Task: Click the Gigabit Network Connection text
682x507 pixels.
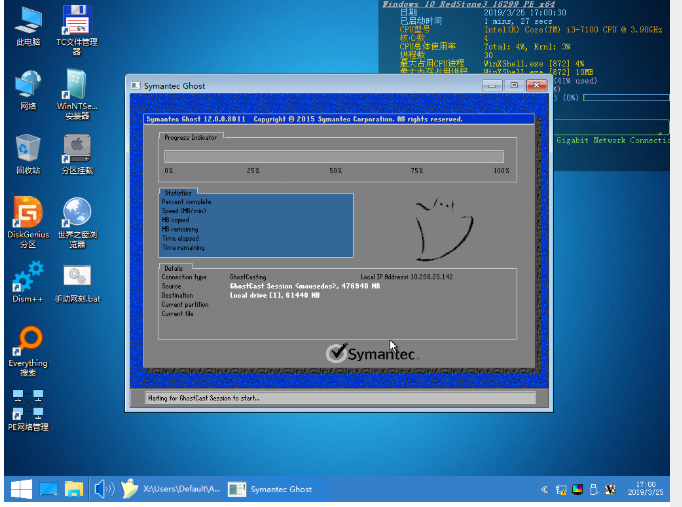Action: tap(613, 140)
